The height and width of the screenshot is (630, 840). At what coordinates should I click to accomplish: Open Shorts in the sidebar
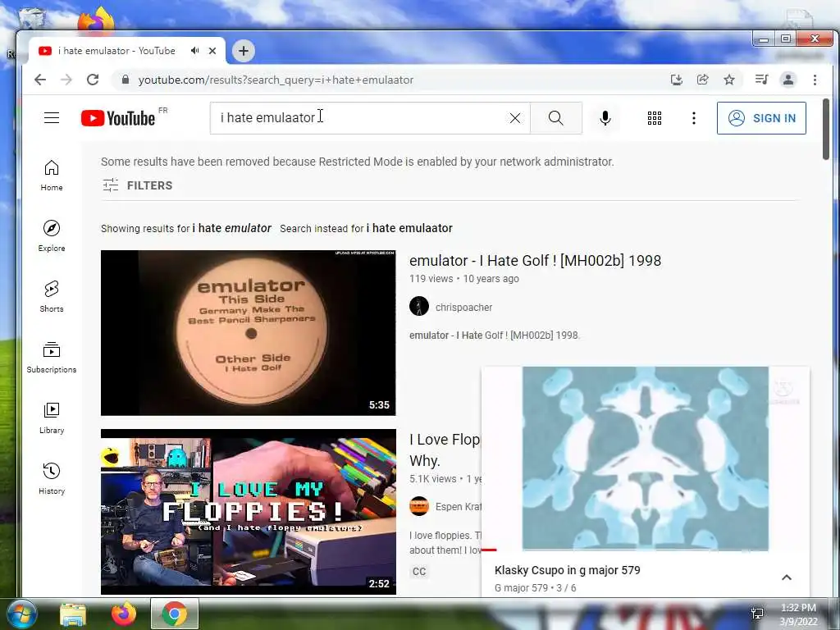point(52,297)
